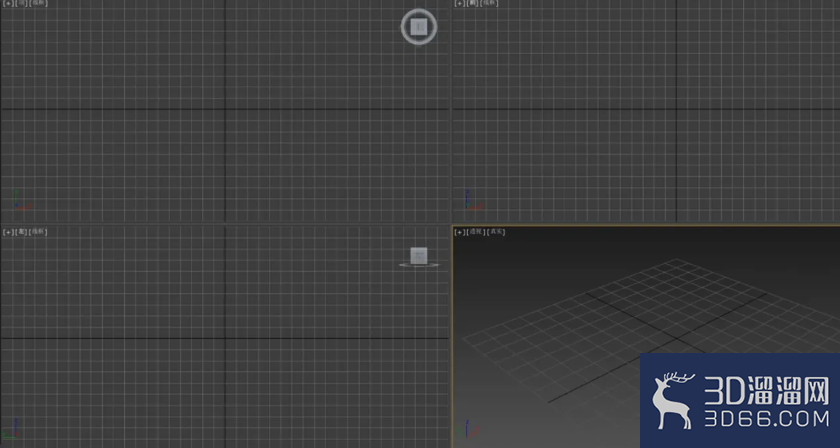The height and width of the screenshot is (448, 840).
Task: Open the view name menu of the top-right viewport
Action: [x=473, y=3]
